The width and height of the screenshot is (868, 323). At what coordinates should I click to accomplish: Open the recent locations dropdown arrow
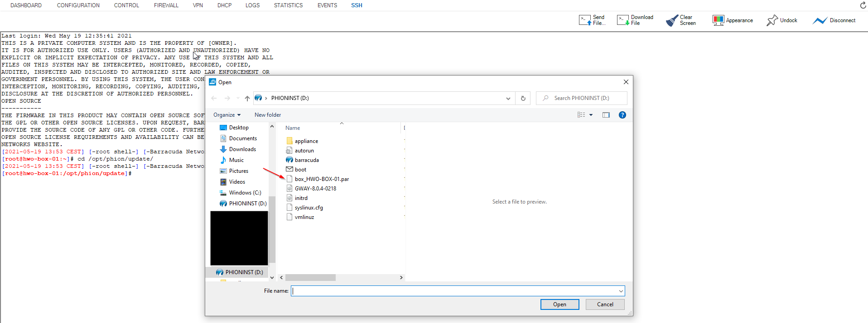238,98
